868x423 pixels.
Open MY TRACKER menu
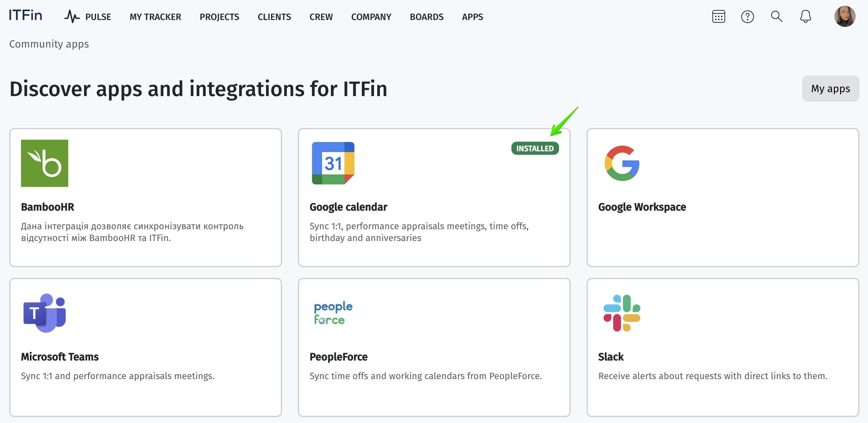155,17
